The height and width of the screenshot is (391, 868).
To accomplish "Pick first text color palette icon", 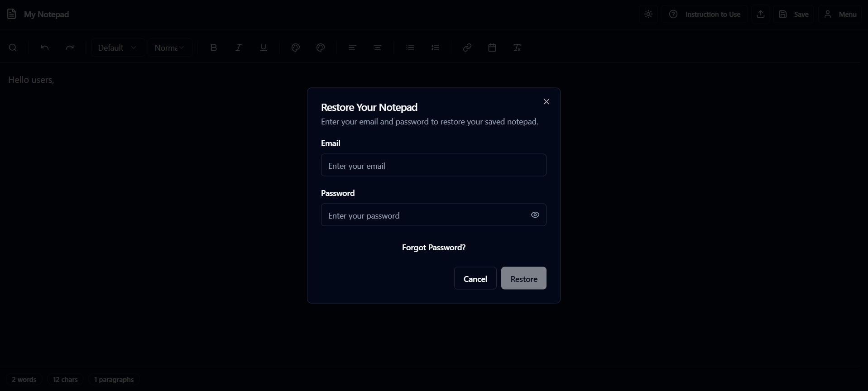I will pos(296,48).
